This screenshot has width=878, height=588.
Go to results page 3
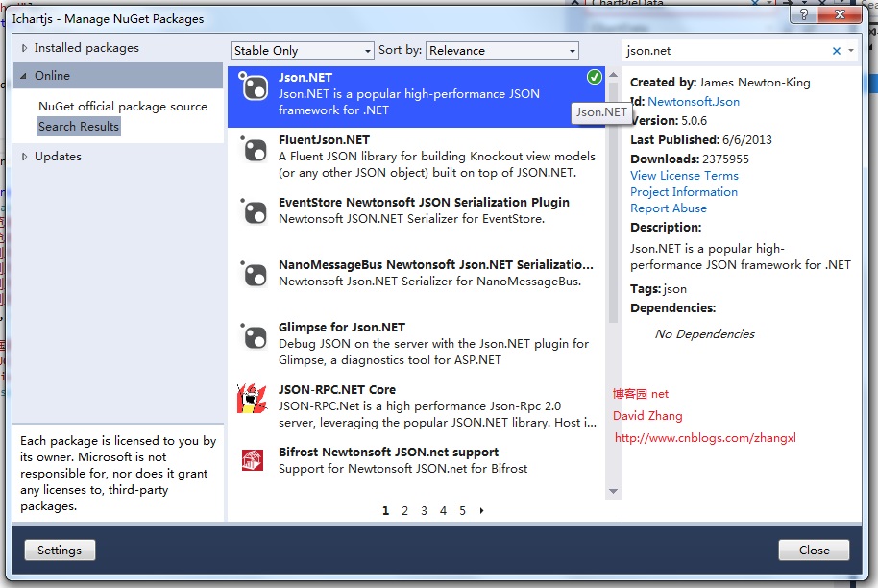click(x=424, y=511)
